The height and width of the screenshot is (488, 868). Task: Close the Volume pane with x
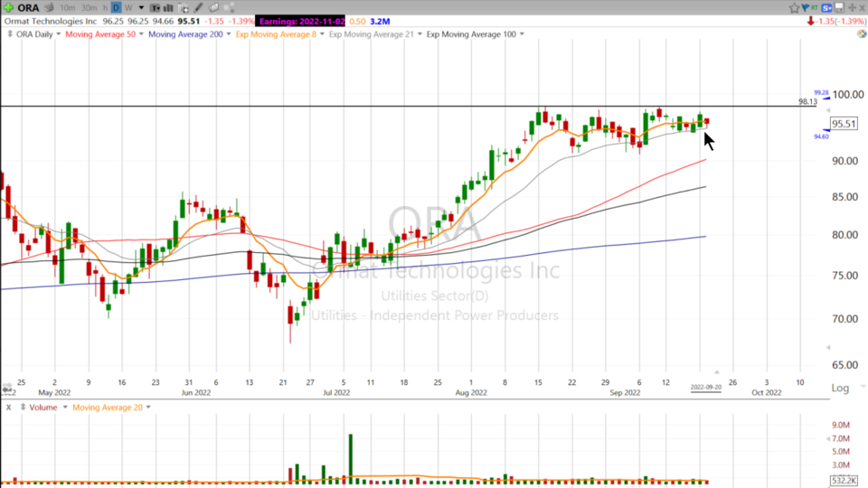point(8,408)
